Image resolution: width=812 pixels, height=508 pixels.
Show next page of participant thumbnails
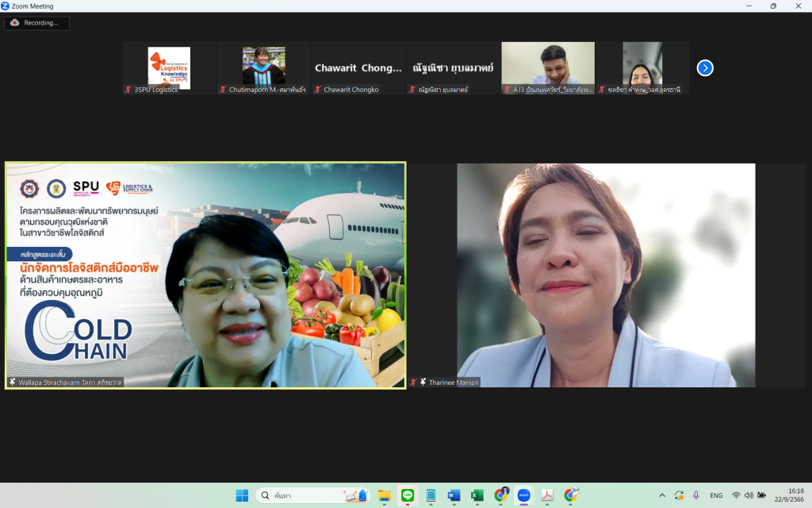[705, 68]
